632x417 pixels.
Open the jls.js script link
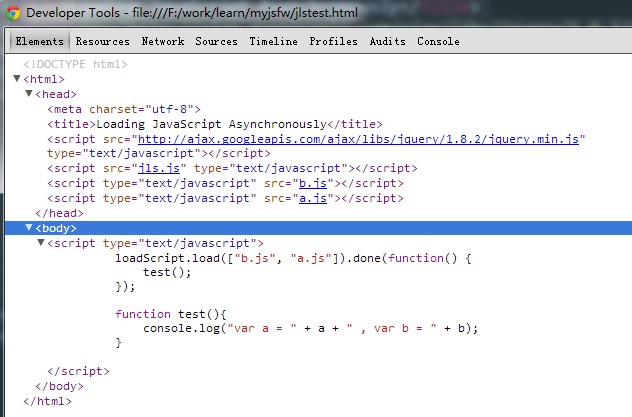[x=159, y=168]
